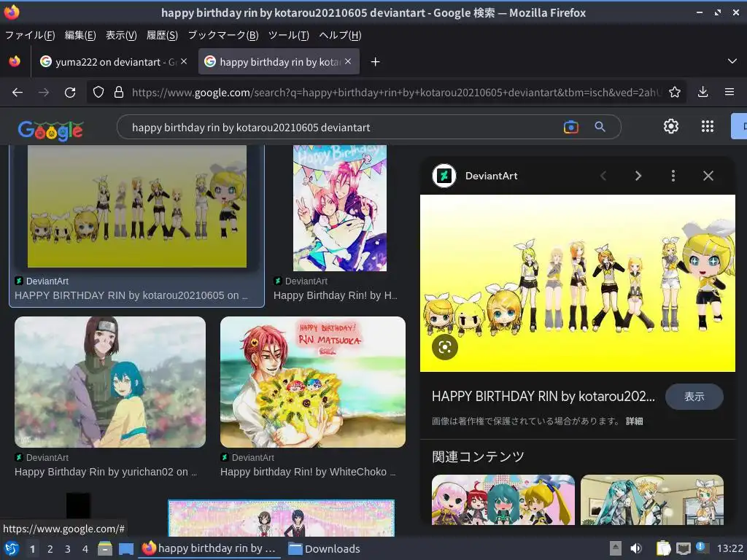The width and height of the screenshot is (747, 560).
Task: Open HAPPY BIRTHDAY RIN by kotarou202... title link
Action: coord(543,396)
